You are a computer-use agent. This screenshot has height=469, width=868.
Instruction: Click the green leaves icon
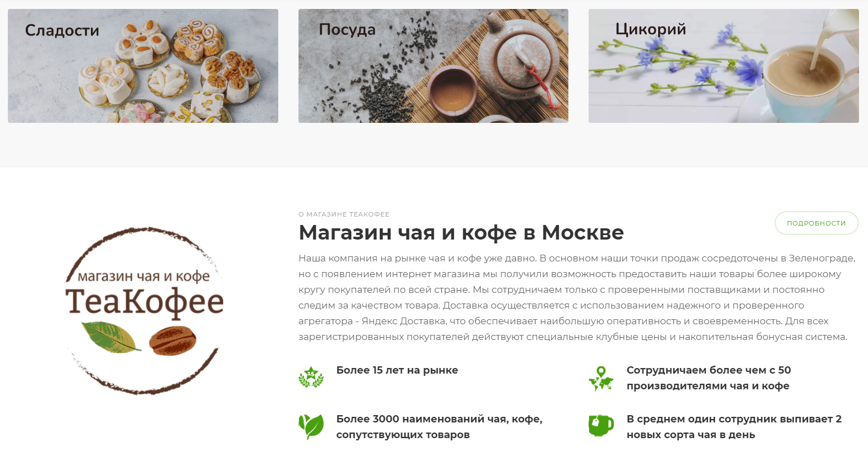pos(311,426)
